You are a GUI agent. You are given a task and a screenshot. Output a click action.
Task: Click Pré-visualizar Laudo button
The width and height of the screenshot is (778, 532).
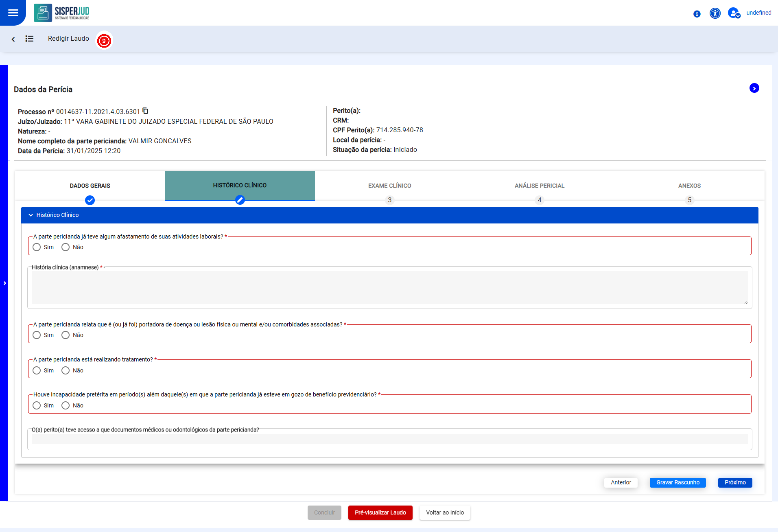(x=380, y=512)
